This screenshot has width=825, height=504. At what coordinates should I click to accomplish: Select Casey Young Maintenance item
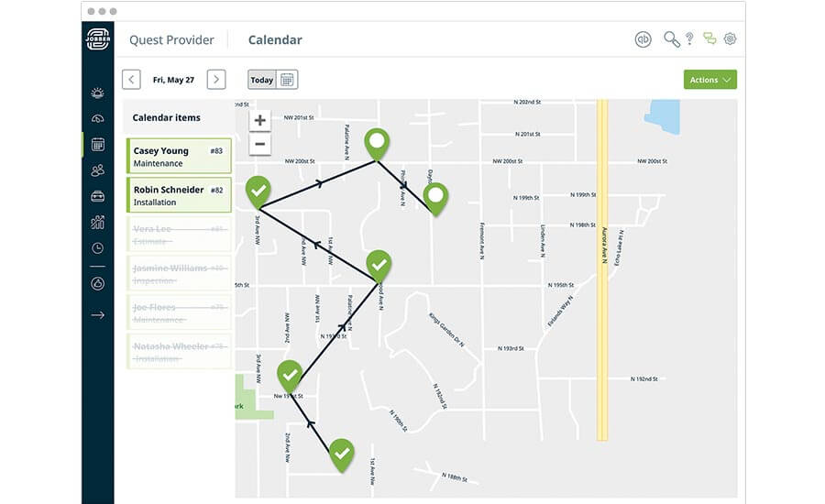(x=179, y=157)
